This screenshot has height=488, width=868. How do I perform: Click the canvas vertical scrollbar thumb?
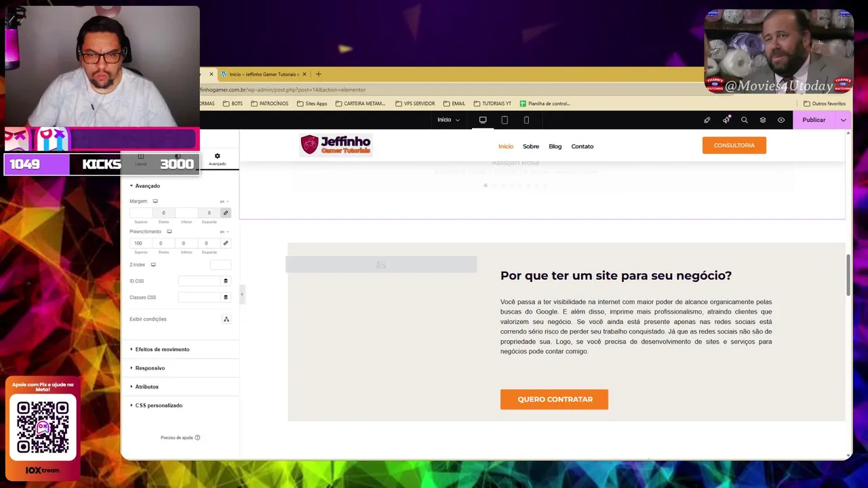tap(848, 275)
